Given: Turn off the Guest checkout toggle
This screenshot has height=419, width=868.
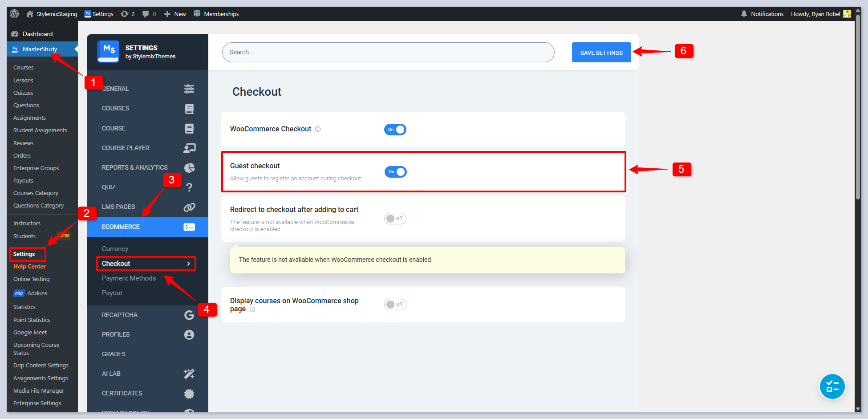Looking at the screenshot, I should point(395,172).
